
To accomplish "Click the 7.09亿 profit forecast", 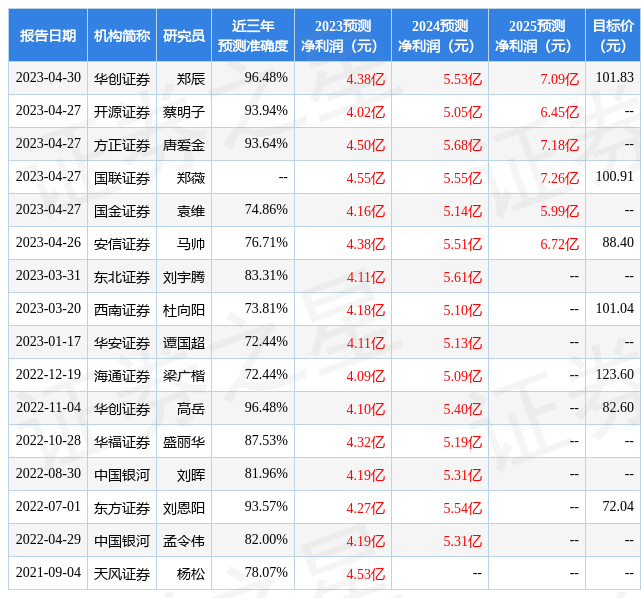I will [x=560, y=79].
